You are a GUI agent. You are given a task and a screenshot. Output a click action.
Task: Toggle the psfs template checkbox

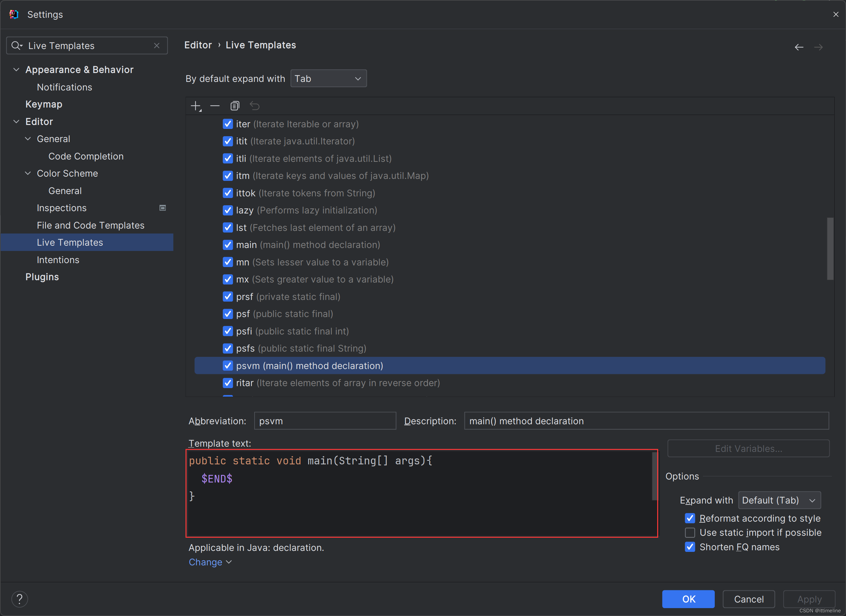click(x=228, y=348)
